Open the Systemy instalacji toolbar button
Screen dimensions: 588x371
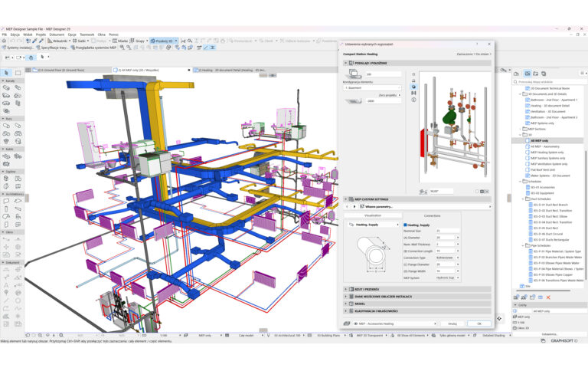pyautogui.click(x=18, y=48)
